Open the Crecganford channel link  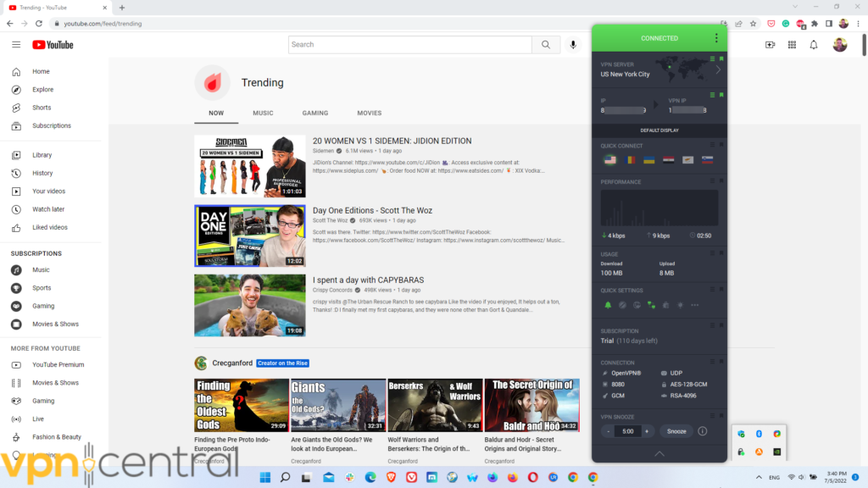coord(231,363)
